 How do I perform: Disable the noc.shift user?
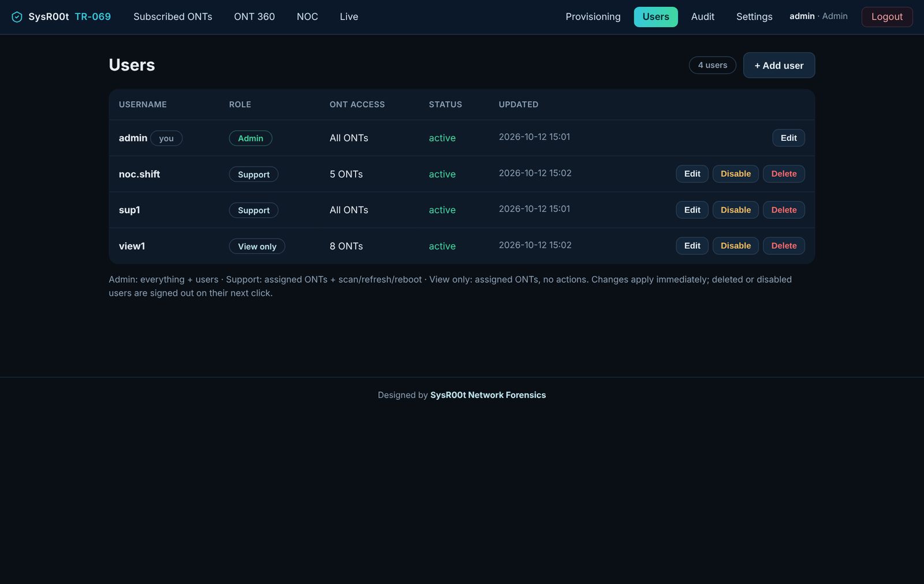coord(735,174)
